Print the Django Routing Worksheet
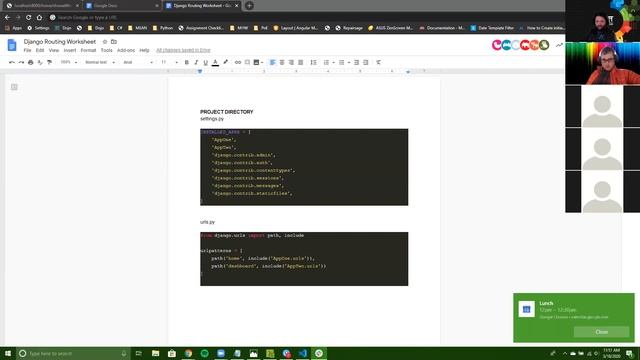 31,62
